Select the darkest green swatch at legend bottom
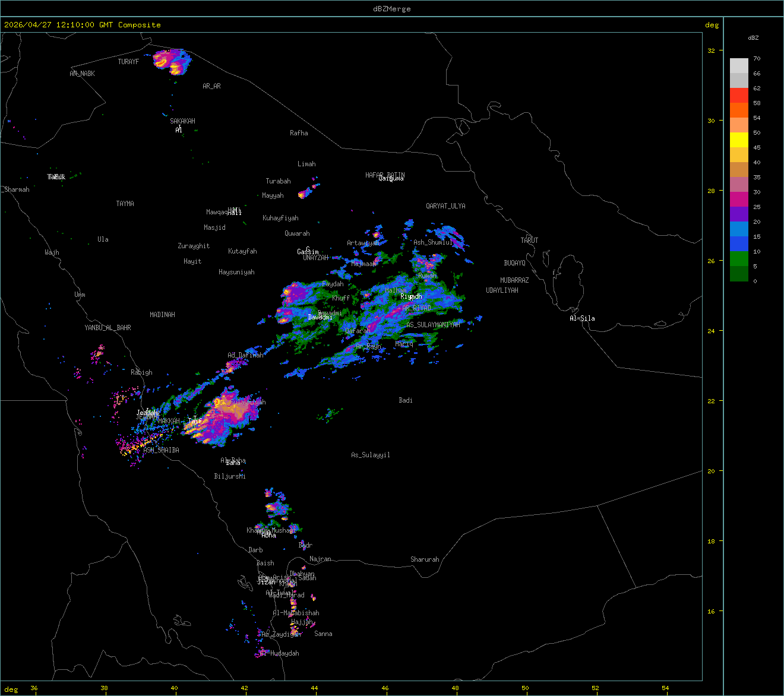784x696 pixels. point(739,274)
